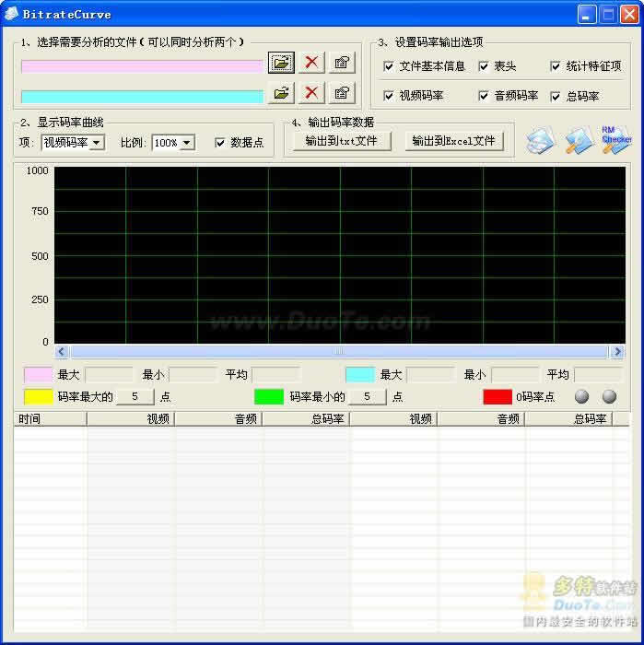Open the 项 dropdown showing 视频码率
644x645 pixels.
(x=73, y=143)
